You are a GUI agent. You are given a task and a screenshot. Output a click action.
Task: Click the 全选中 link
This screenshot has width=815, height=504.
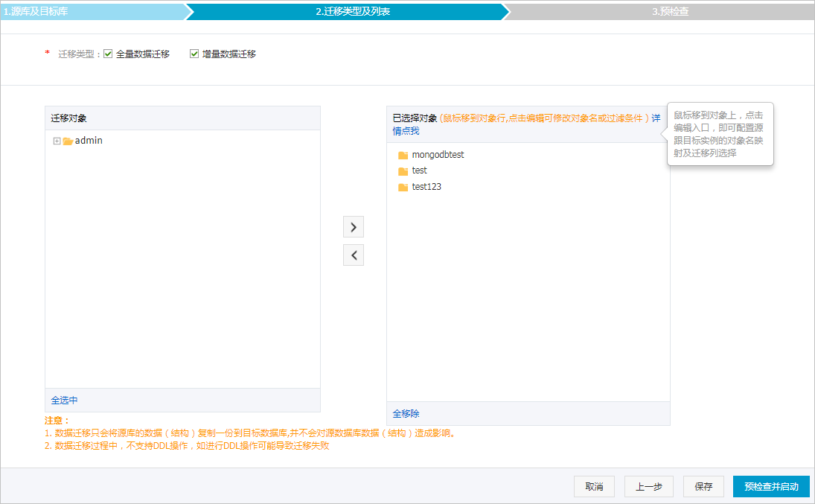coord(65,400)
